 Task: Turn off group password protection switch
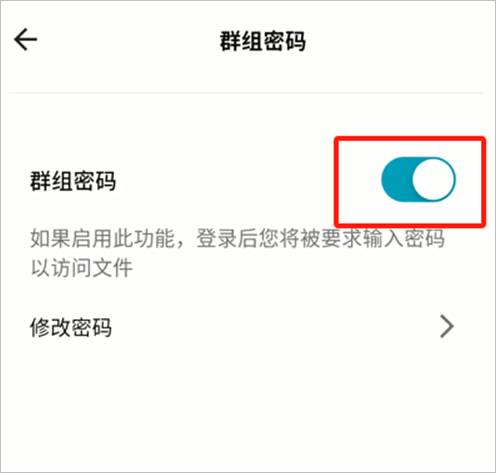pos(418,179)
